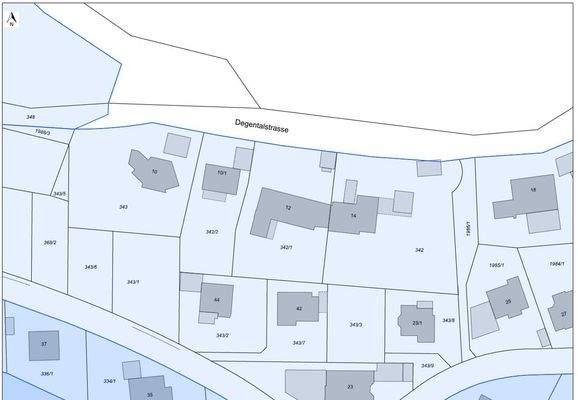The width and height of the screenshot is (578, 400).
Task: Click building footprint number 44
Action: [x=217, y=300]
